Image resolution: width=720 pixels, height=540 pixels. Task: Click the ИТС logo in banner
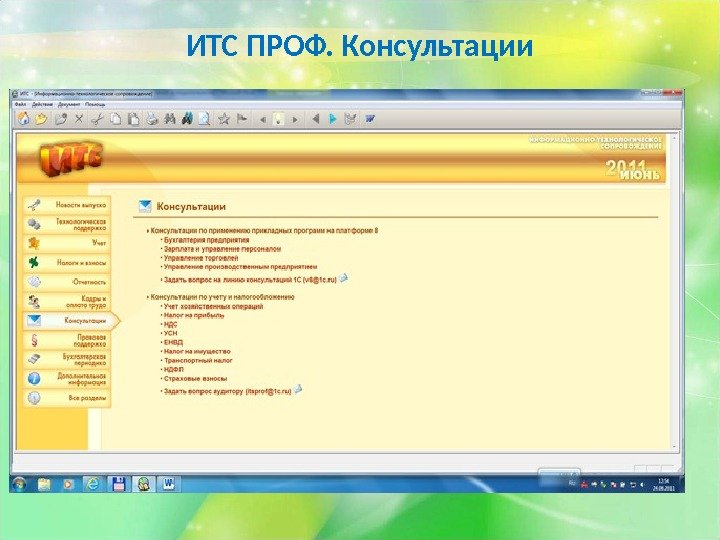coord(72,158)
